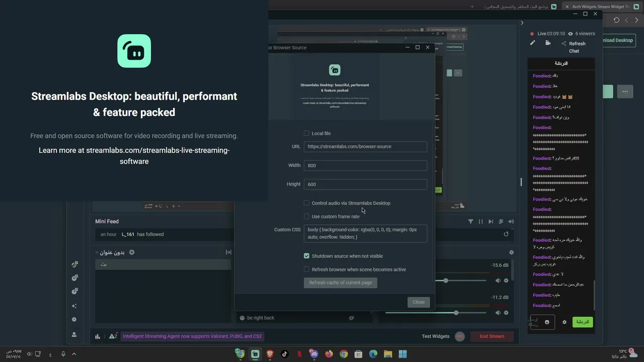
Task: Open Streamlabs Desktop from the taskbar
Action: [x=255, y=354]
